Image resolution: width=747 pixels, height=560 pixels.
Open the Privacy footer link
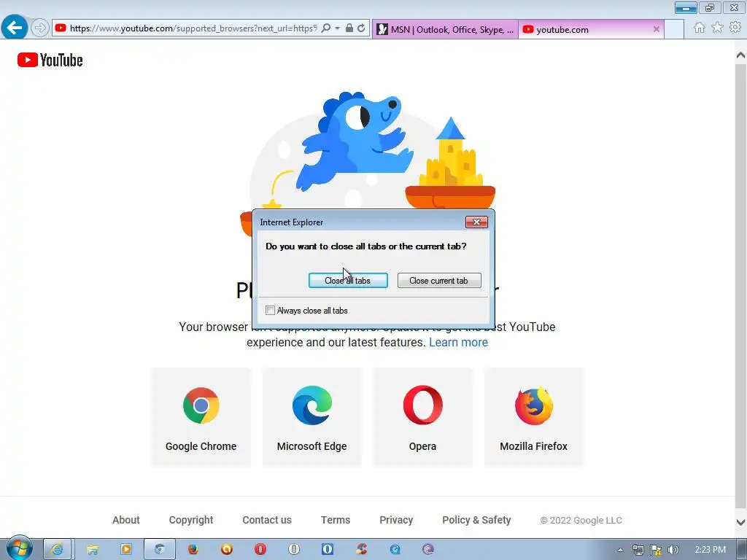tap(396, 520)
